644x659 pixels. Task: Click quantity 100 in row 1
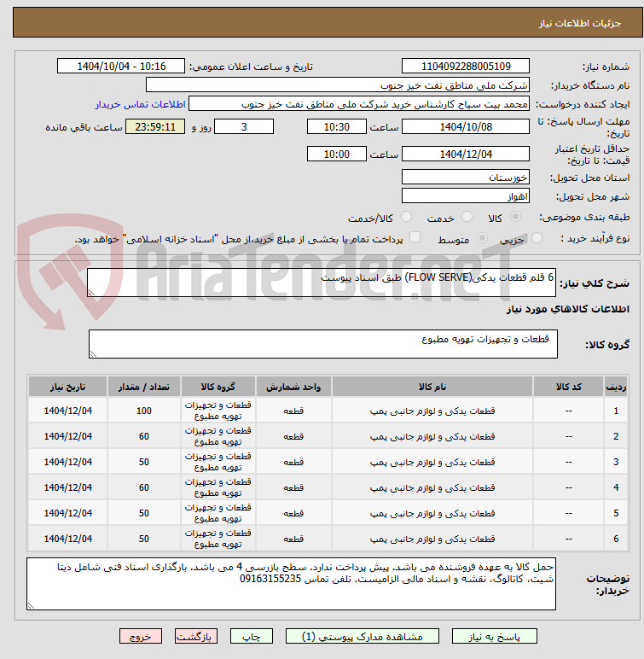click(144, 411)
